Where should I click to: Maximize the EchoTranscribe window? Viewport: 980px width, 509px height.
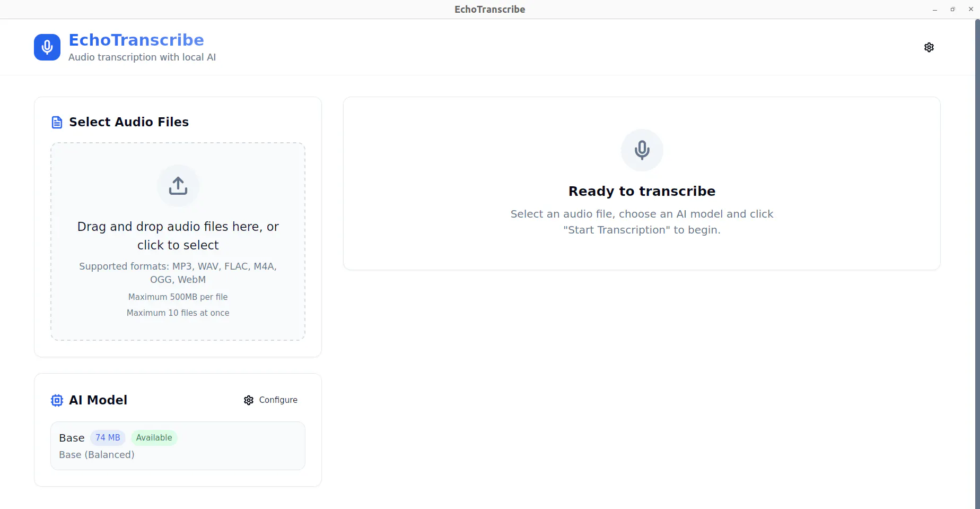click(x=953, y=10)
